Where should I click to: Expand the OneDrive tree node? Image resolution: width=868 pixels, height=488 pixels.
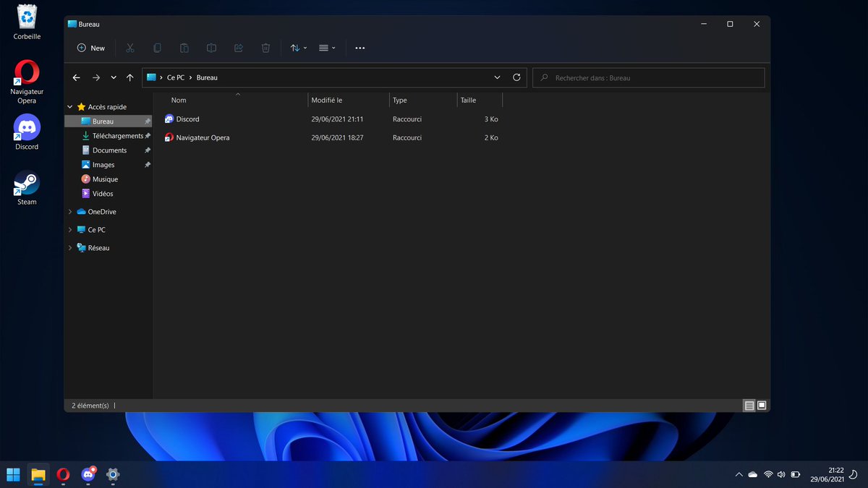coord(70,212)
